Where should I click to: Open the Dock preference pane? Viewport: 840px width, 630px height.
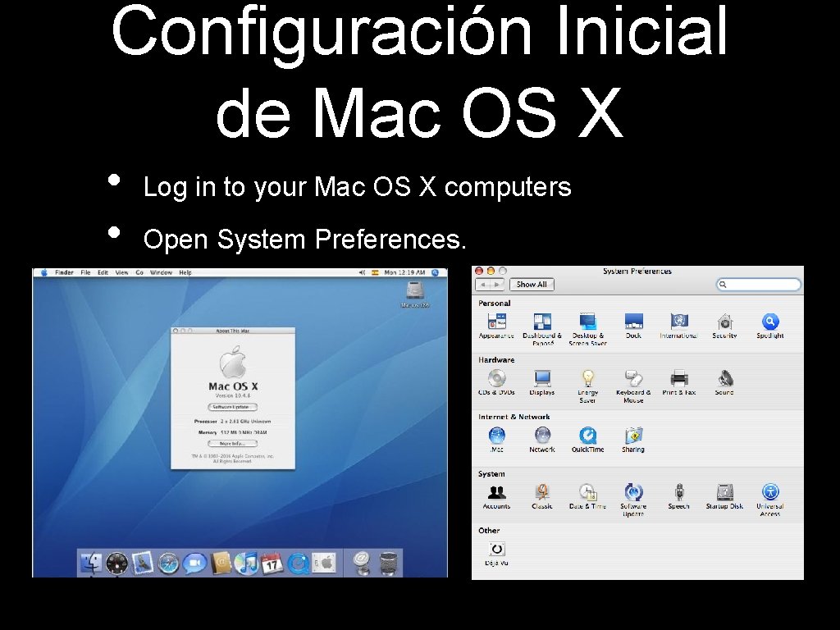click(634, 326)
